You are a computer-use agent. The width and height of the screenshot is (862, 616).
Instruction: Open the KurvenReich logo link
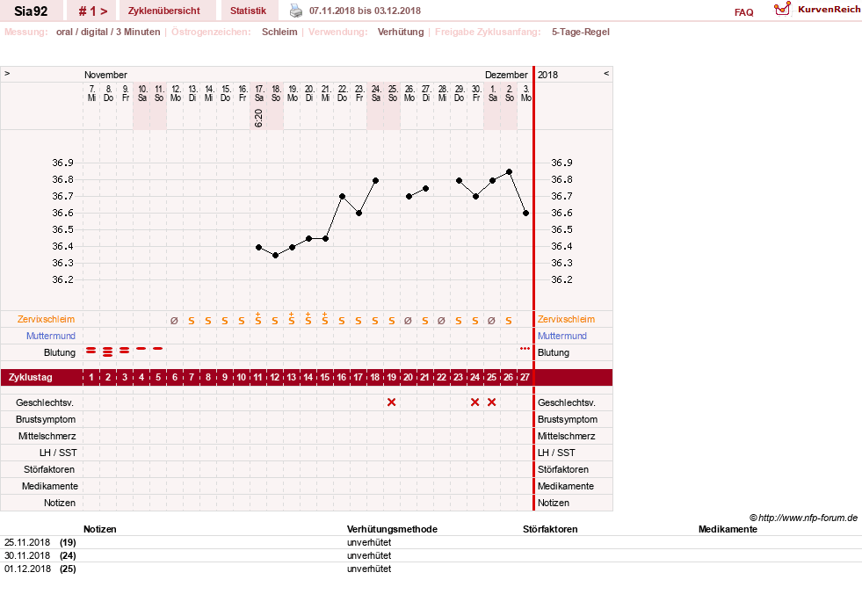coord(817,9)
